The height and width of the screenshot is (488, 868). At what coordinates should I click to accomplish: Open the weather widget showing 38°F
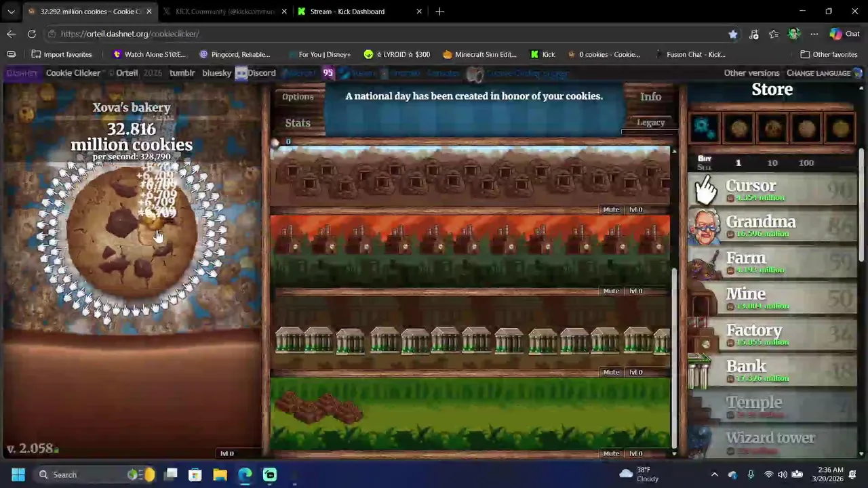tap(639, 474)
